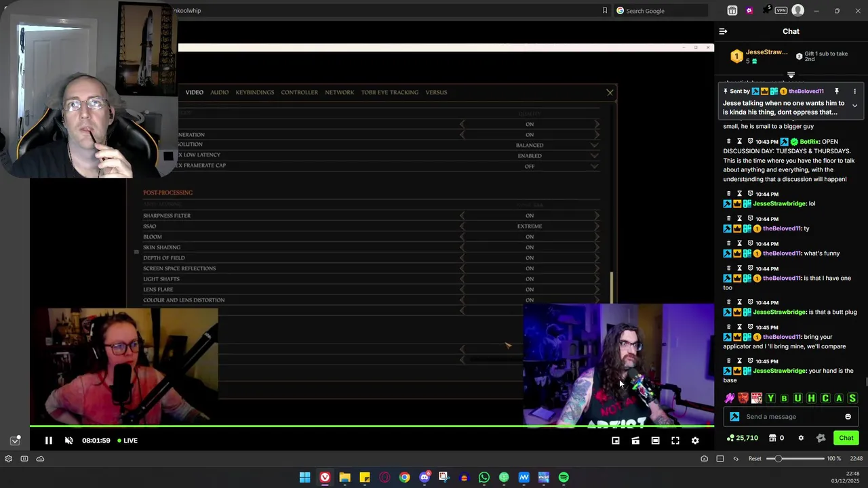Open TOBII EYE TRACKING settings tab
Viewport: 868px width, 488px height.
click(x=390, y=92)
